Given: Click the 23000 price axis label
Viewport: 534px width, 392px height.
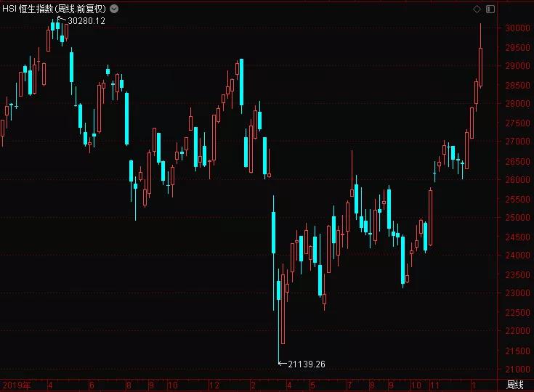Looking at the screenshot, I should point(517,293).
